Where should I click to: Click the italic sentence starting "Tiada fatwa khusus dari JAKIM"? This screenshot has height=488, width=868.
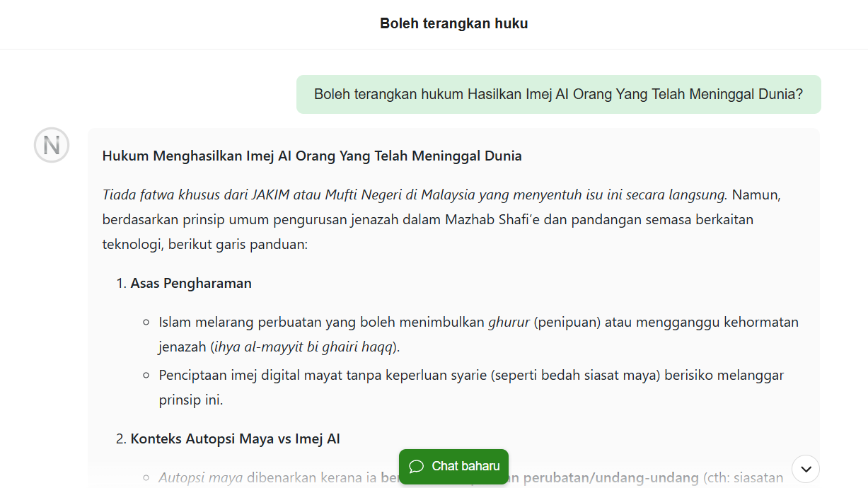pos(415,194)
